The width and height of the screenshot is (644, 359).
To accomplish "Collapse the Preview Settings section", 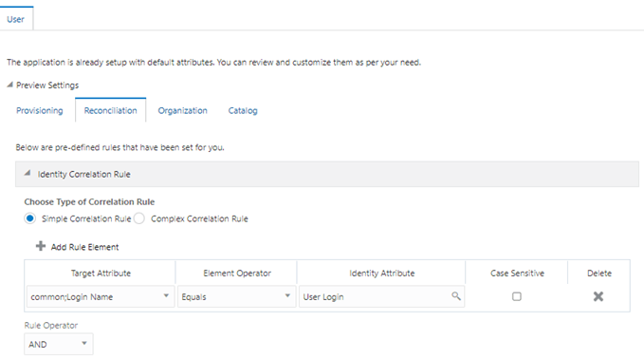I will coord(9,85).
